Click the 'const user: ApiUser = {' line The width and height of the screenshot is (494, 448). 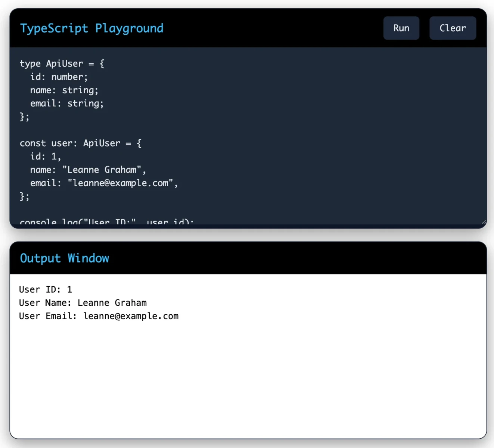(x=81, y=143)
